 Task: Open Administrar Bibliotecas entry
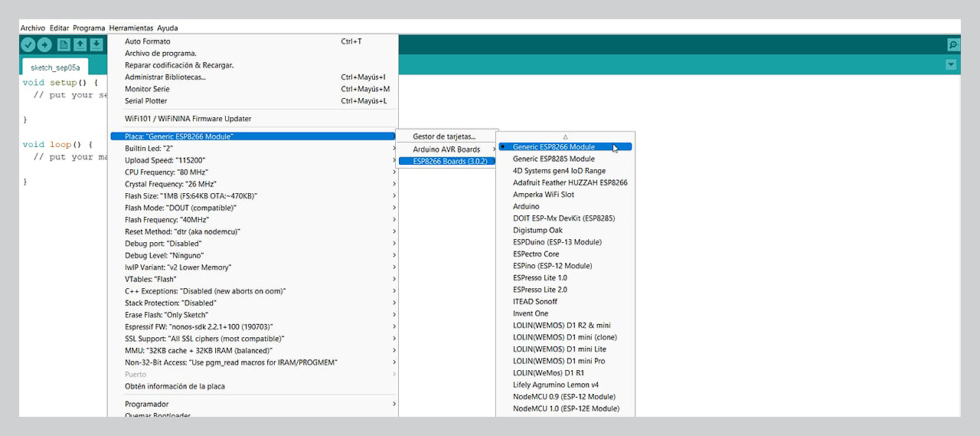pos(253,77)
